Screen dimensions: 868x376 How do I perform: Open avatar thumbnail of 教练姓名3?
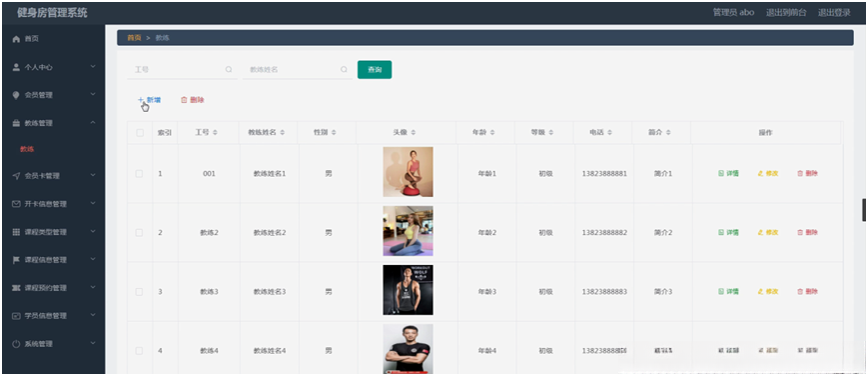point(408,290)
